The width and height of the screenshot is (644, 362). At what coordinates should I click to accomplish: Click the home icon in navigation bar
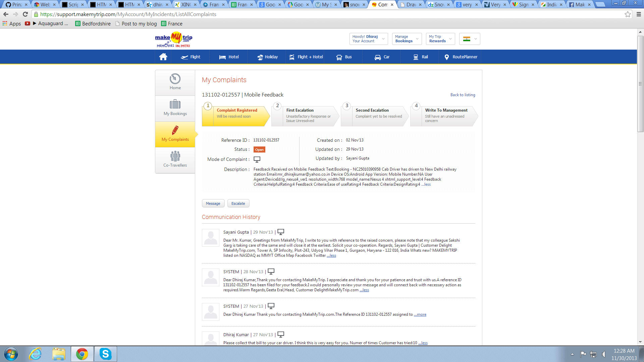point(163,57)
